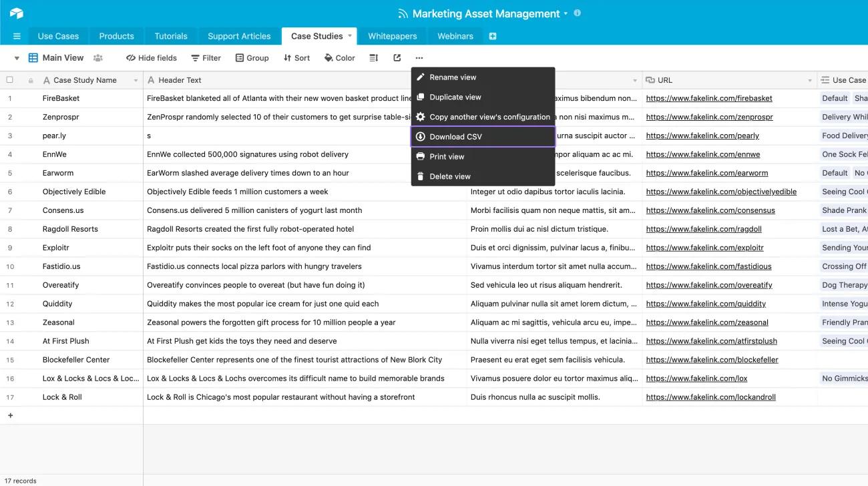This screenshot has width=868, height=486.
Task: Open the Sort options in the toolbar
Action: pyautogui.click(x=296, y=57)
